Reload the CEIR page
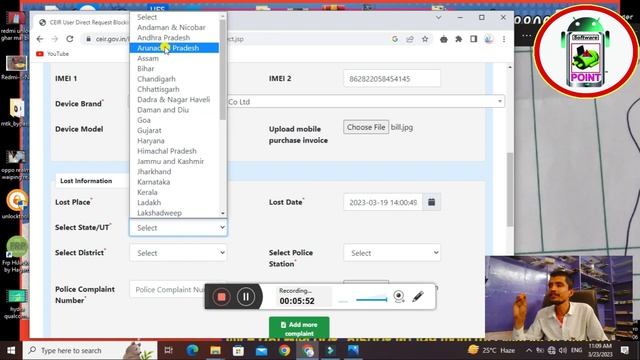 tap(70, 39)
